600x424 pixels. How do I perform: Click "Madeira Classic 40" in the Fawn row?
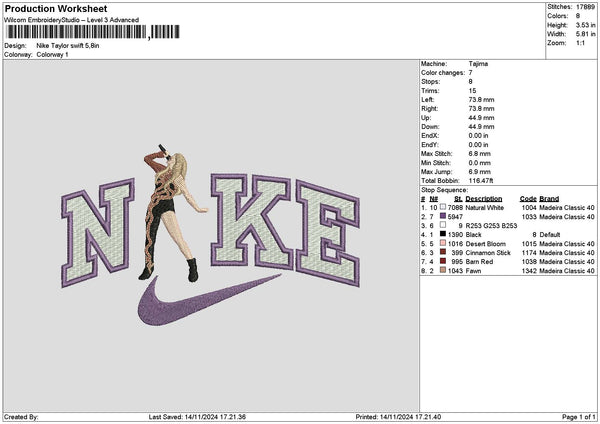tap(567, 271)
